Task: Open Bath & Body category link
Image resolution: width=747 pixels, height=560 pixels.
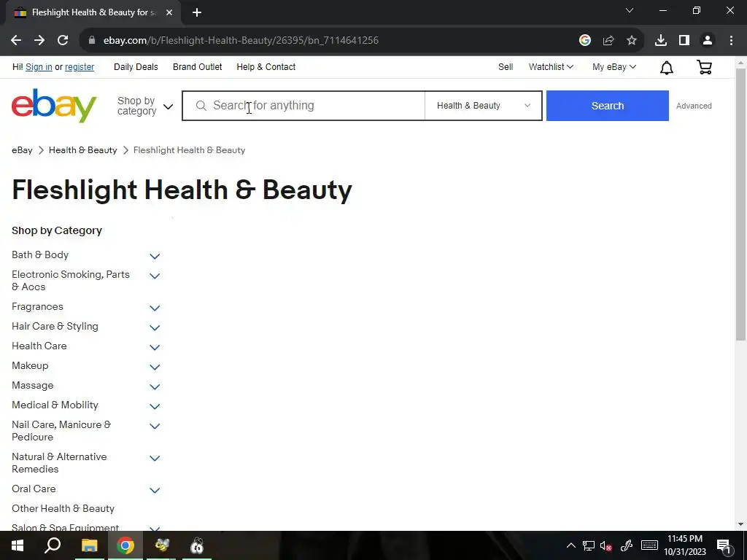Action: pyautogui.click(x=40, y=254)
